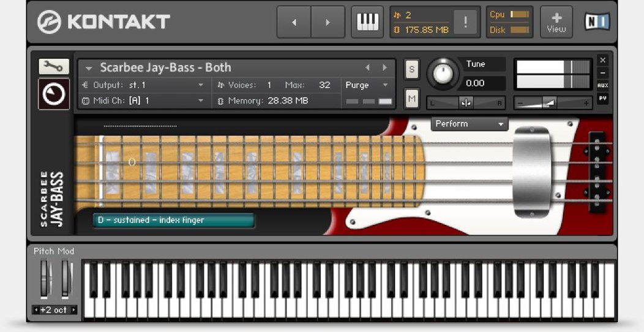Open the Midi Ch channel selector
The height and width of the screenshot is (332, 644).
(x=200, y=100)
